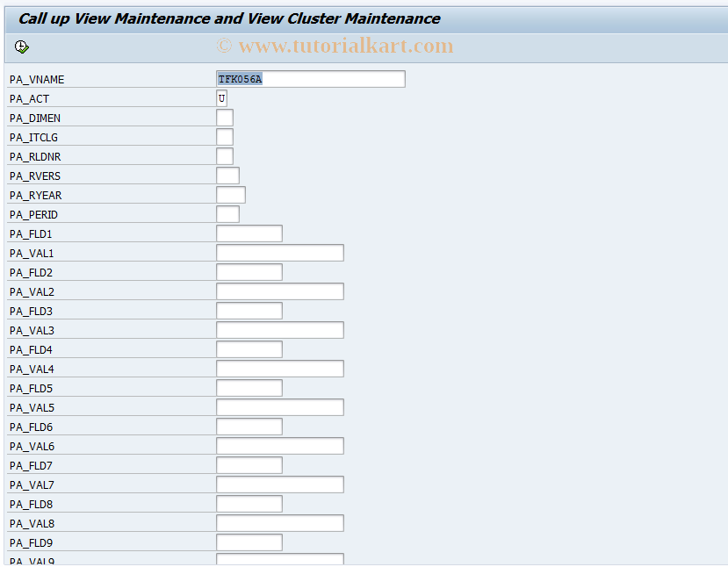Select the PA_ACT field showing U
Viewport: 728px width, 567px height.
[x=223, y=98]
